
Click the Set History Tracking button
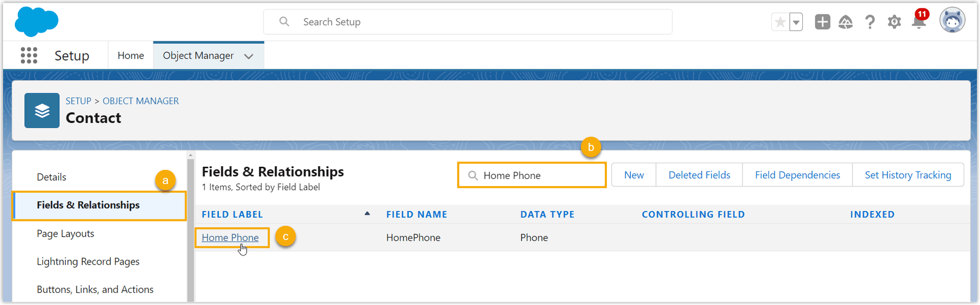(x=908, y=175)
